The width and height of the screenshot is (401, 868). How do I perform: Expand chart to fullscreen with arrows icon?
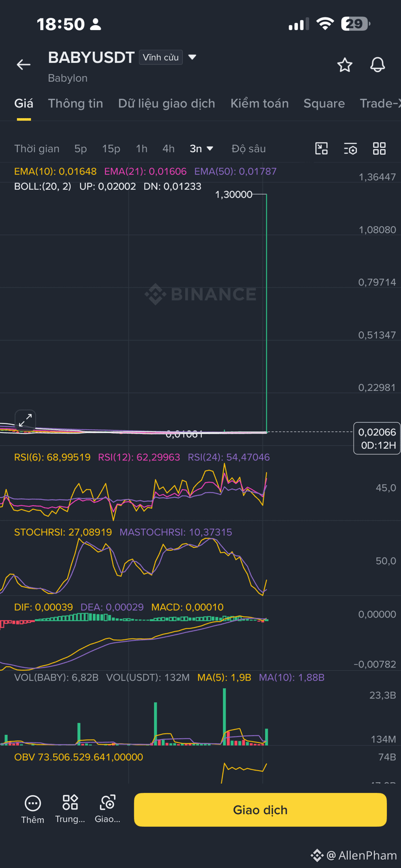pos(25,420)
